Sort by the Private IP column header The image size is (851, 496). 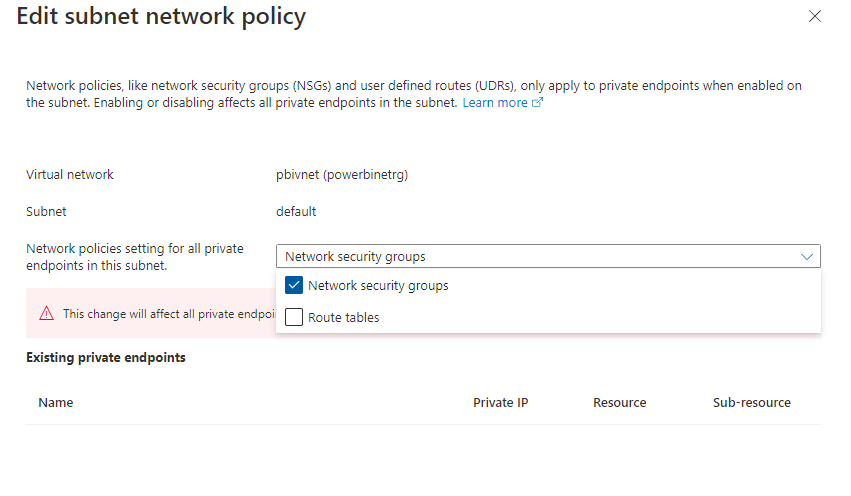500,403
